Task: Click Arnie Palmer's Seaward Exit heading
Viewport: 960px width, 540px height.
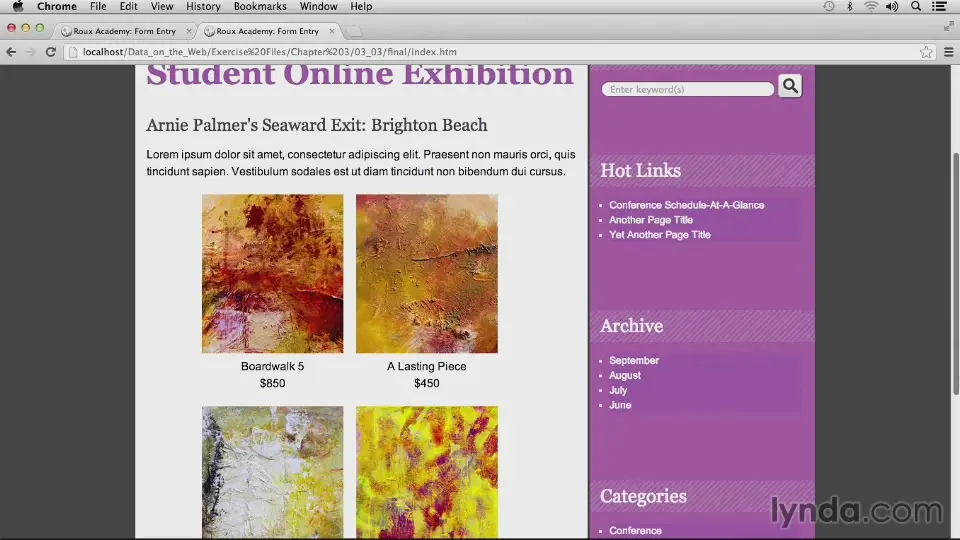Action: pyautogui.click(x=317, y=125)
